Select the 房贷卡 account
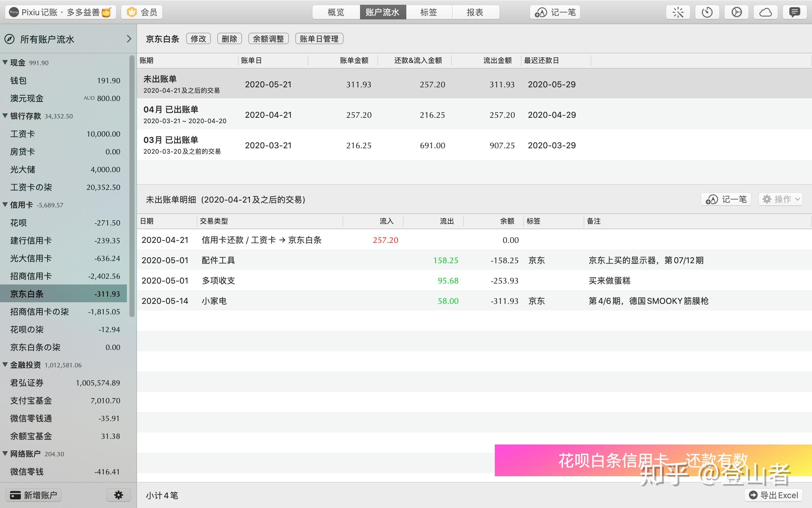Image resolution: width=812 pixels, height=508 pixels. pyautogui.click(x=64, y=152)
